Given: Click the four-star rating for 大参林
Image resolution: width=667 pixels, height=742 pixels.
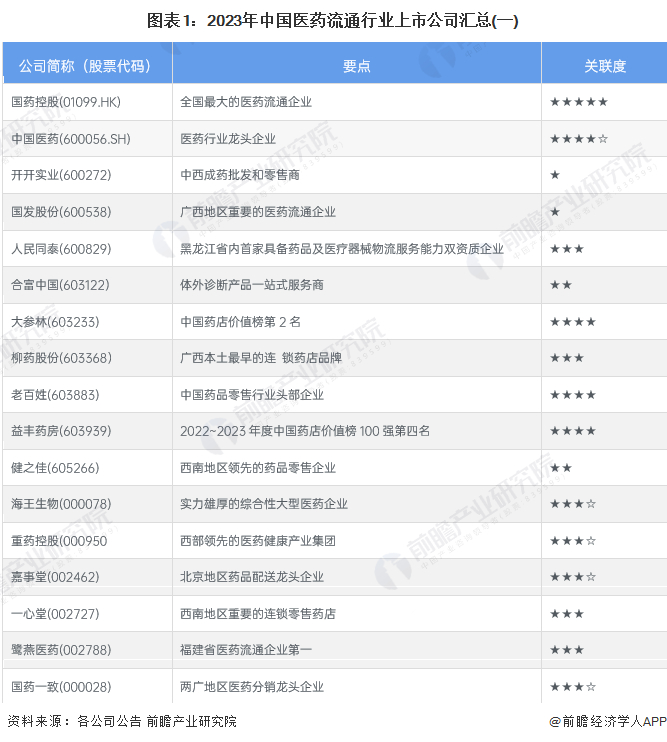Looking at the screenshot, I should (572, 322).
